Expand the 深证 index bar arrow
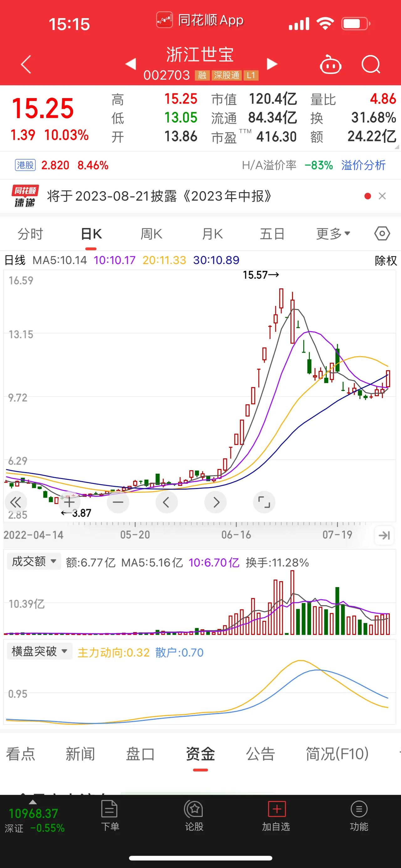Screen dimensions: 401x868 [x=33, y=802]
